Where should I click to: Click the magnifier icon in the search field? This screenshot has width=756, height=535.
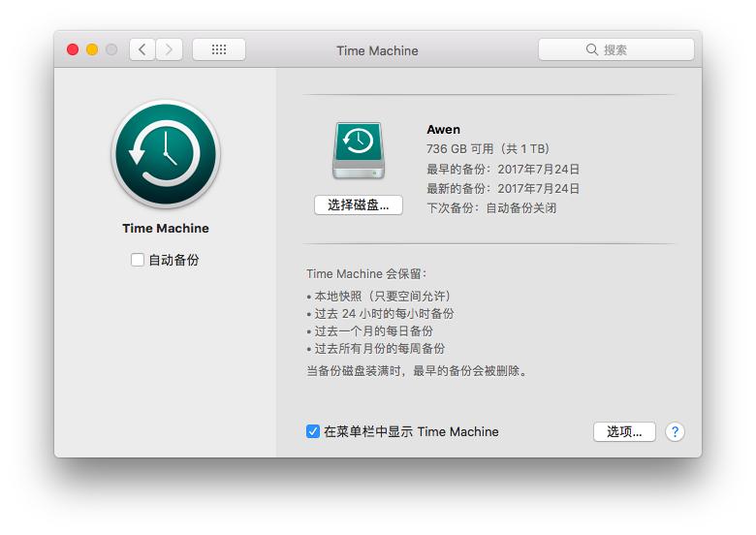592,49
